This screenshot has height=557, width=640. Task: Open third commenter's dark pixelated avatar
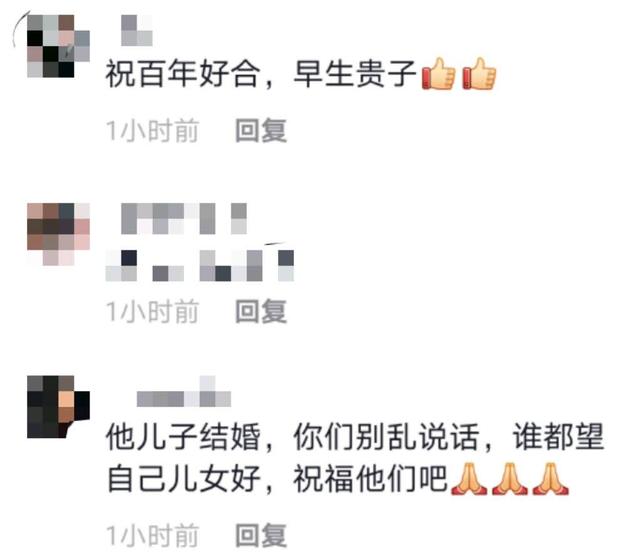tap(58, 407)
